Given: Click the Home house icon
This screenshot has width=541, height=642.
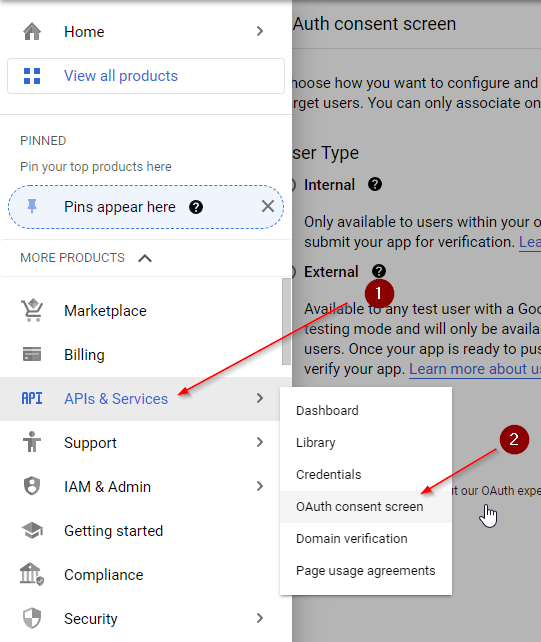Looking at the screenshot, I should [32, 32].
